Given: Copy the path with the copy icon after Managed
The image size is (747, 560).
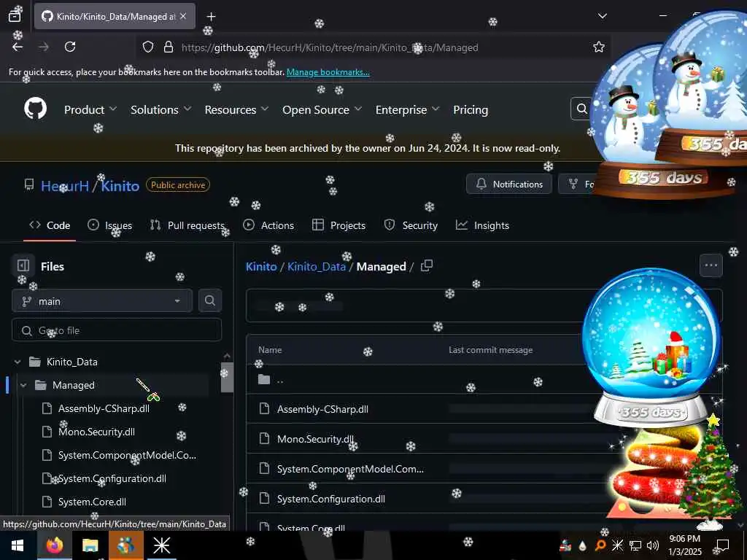Looking at the screenshot, I should 427,265.
